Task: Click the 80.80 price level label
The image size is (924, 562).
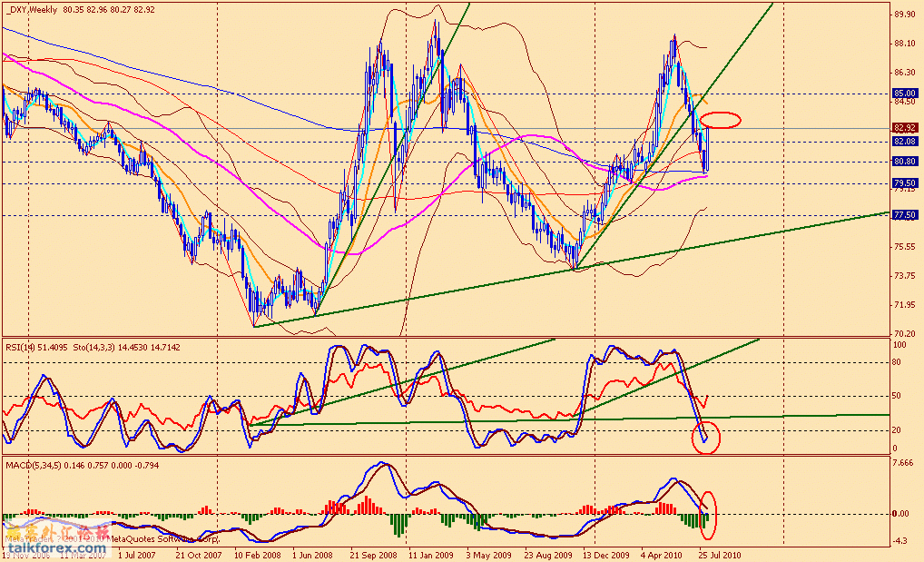Action: tap(905, 161)
